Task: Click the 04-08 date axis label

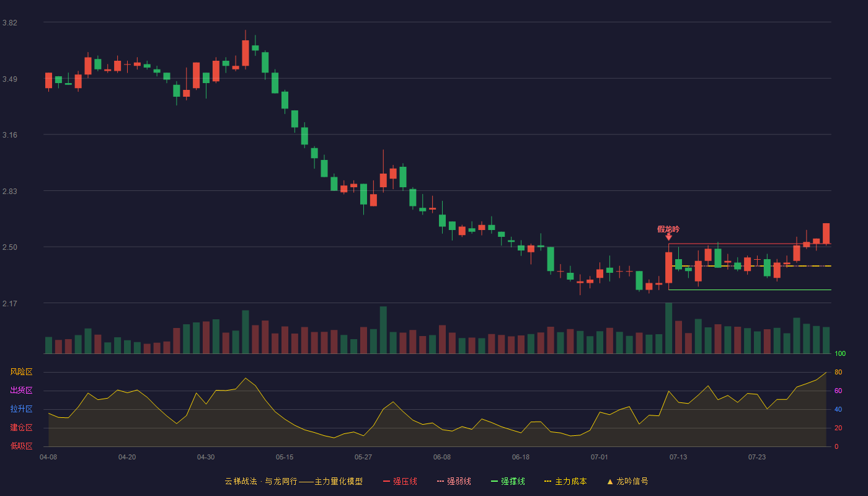Action: 48,457
